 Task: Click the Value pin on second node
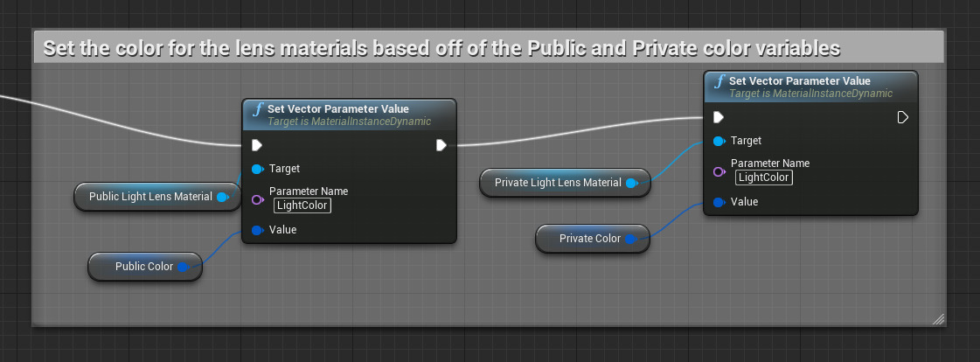click(719, 202)
